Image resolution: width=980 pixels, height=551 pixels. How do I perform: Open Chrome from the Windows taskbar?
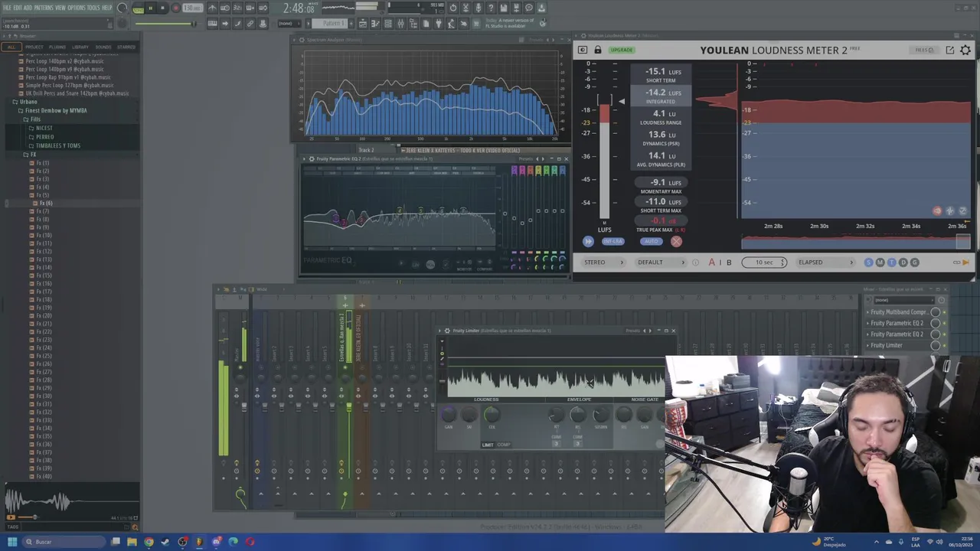click(149, 542)
